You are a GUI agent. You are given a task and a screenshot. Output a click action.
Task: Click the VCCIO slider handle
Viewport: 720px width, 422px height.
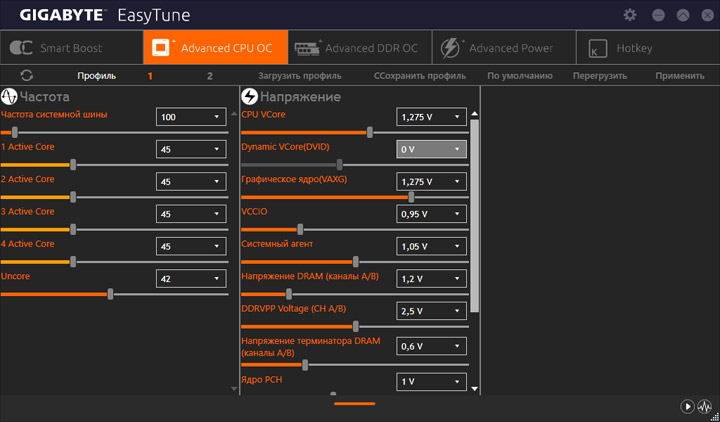point(300,229)
